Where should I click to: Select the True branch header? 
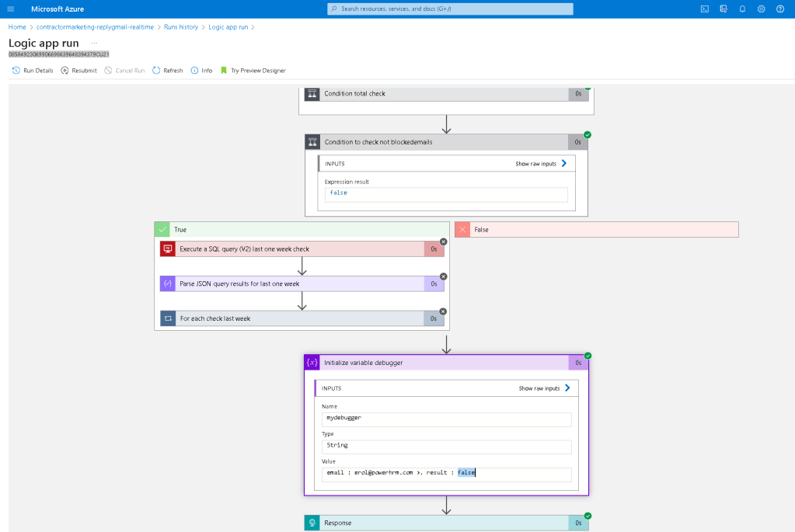click(302, 230)
